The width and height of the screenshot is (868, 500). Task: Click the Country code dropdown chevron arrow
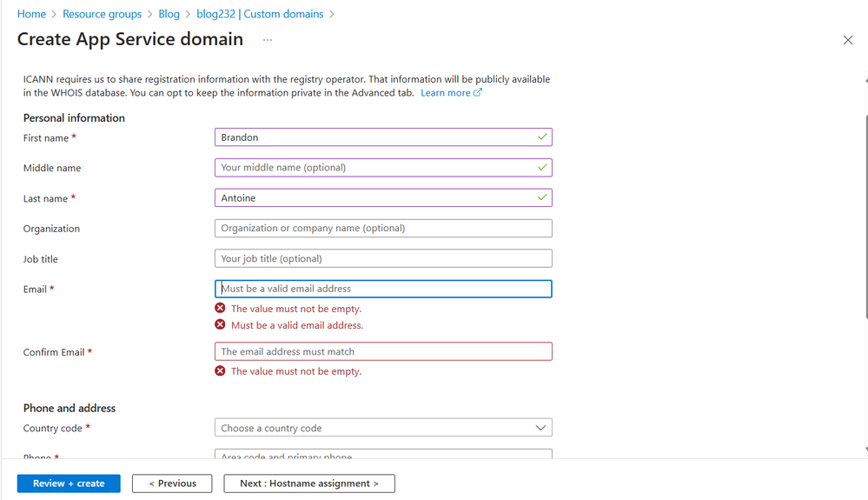[540, 428]
